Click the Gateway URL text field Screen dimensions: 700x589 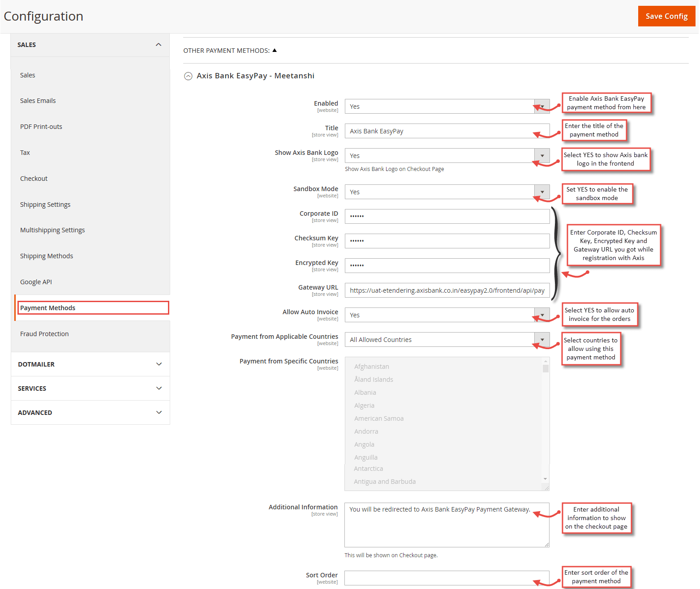tap(447, 290)
